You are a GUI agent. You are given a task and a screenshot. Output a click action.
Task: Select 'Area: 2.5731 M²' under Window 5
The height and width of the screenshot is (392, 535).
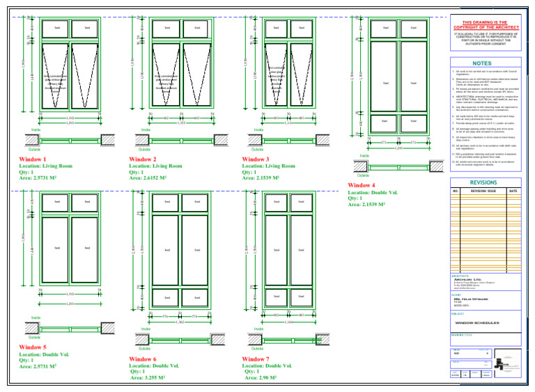(x=38, y=366)
